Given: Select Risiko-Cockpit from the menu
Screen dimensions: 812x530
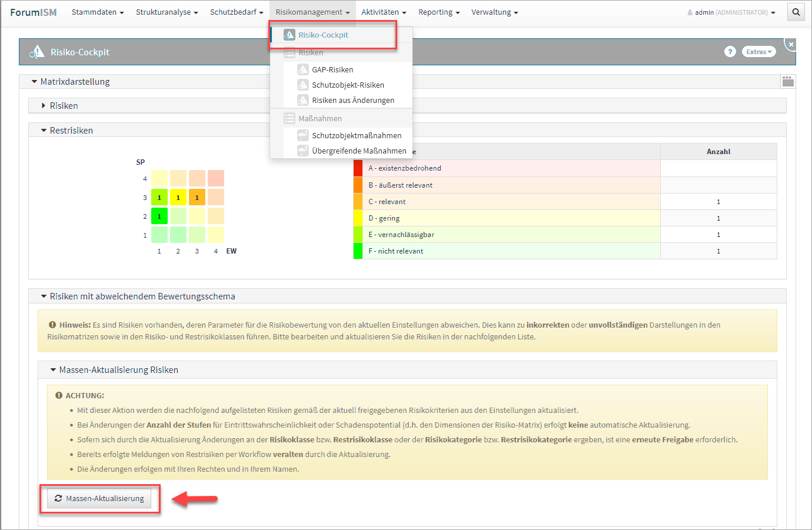Looking at the screenshot, I should pos(323,35).
